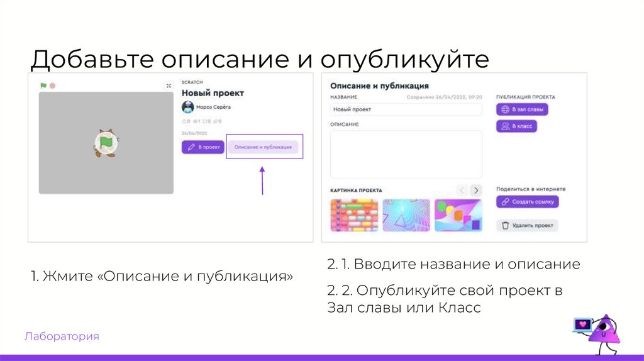Image resolution: width=644 pixels, height=361 pixels.
Task: Click the thumbs-up likes icon
Action: [184, 121]
